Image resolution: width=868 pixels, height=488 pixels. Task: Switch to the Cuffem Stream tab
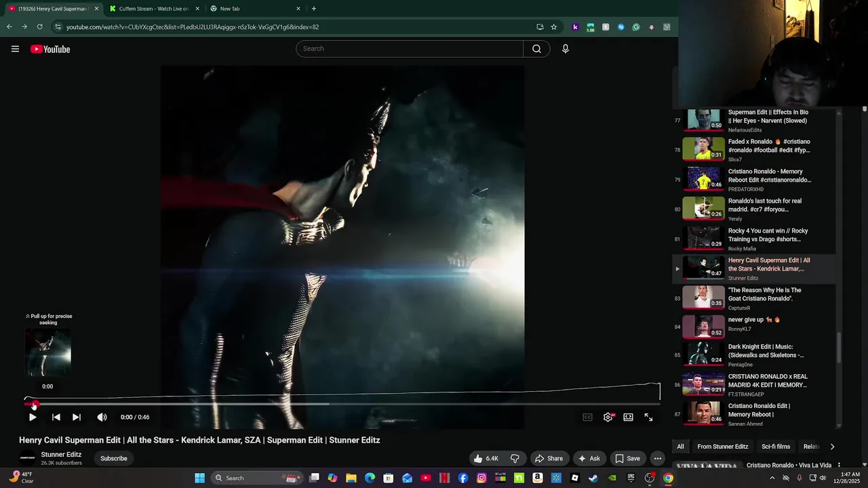tap(155, 9)
